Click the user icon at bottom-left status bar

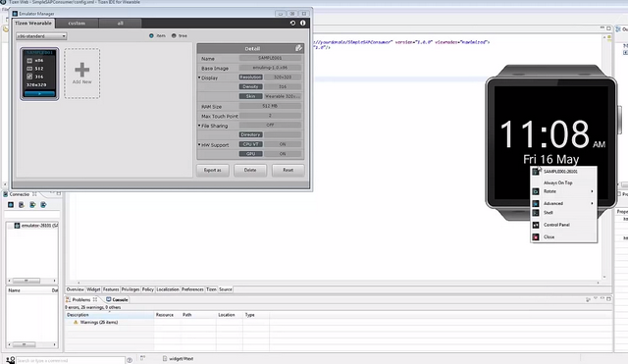pyautogui.click(x=10, y=360)
